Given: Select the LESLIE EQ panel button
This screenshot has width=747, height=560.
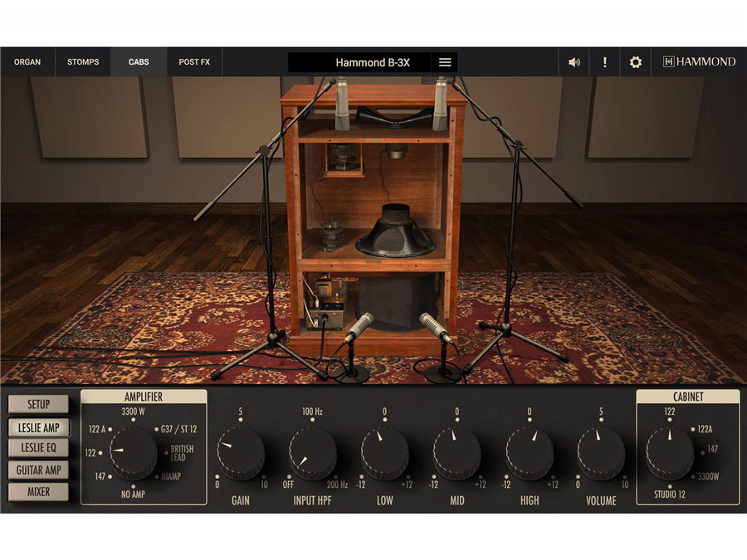Looking at the screenshot, I should pos(39,448).
